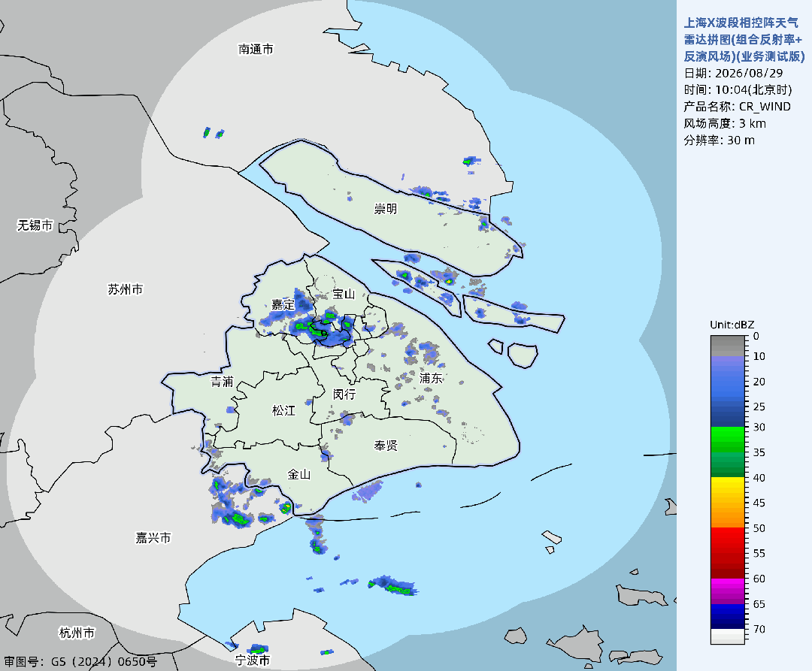
Task: Click the 闵行 district label
Action: click(344, 394)
